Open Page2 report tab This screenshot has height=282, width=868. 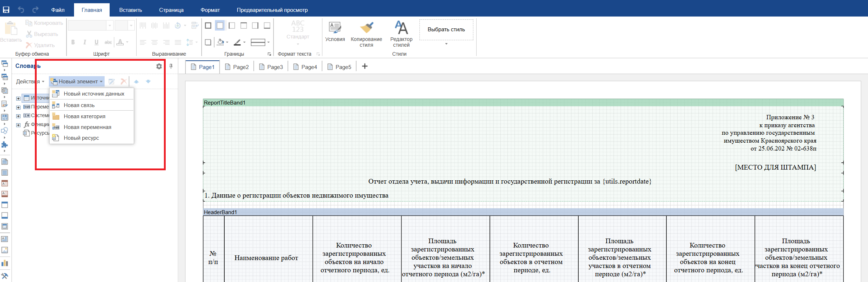pyautogui.click(x=237, y=67)
